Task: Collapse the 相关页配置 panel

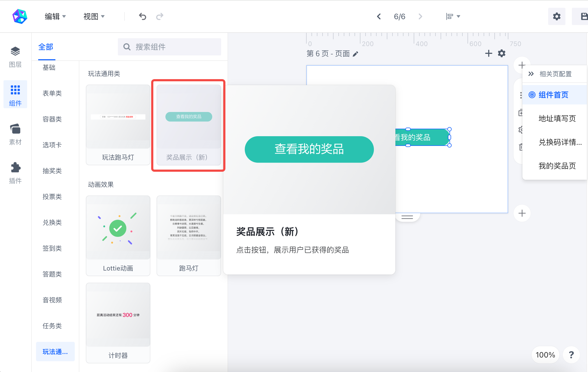Action: coord(531,74)
